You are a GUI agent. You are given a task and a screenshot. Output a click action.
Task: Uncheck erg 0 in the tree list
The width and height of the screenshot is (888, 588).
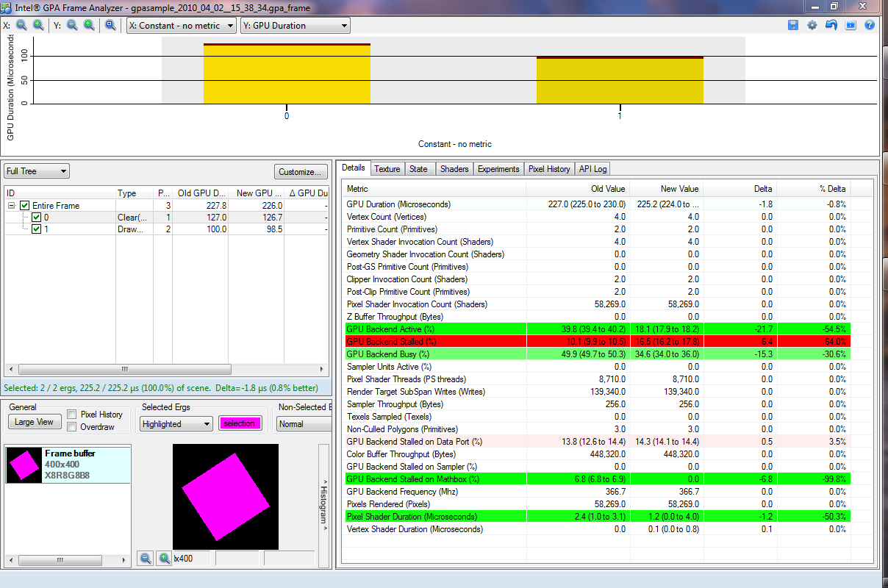(37, 217)
